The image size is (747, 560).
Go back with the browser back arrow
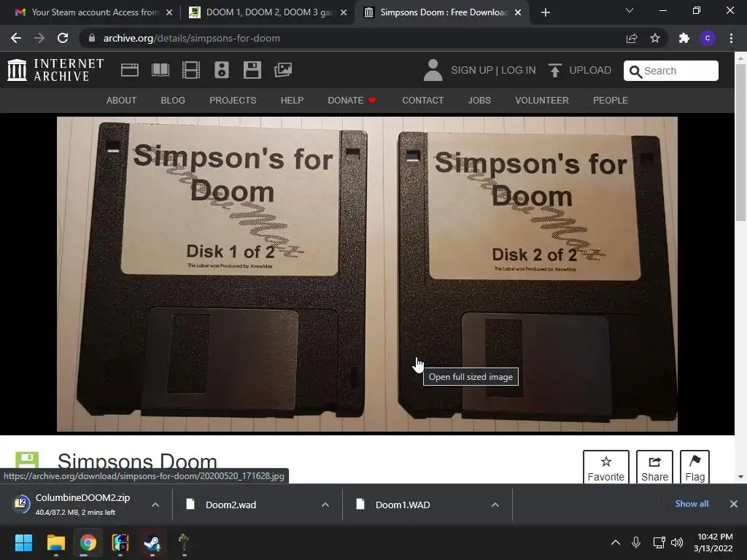[16, 38]
